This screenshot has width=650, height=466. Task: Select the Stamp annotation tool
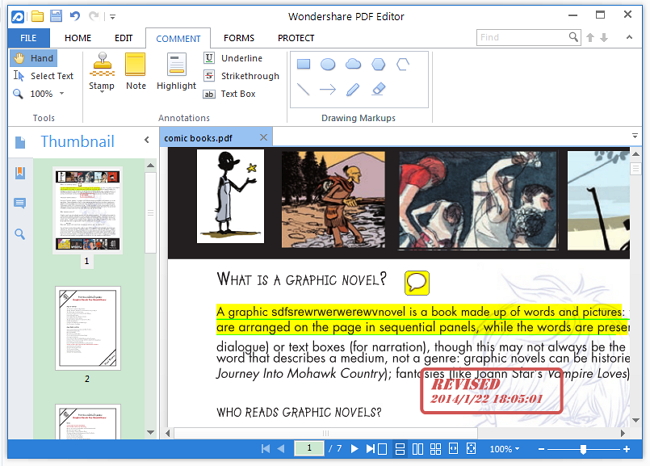[x=101, y=66]
